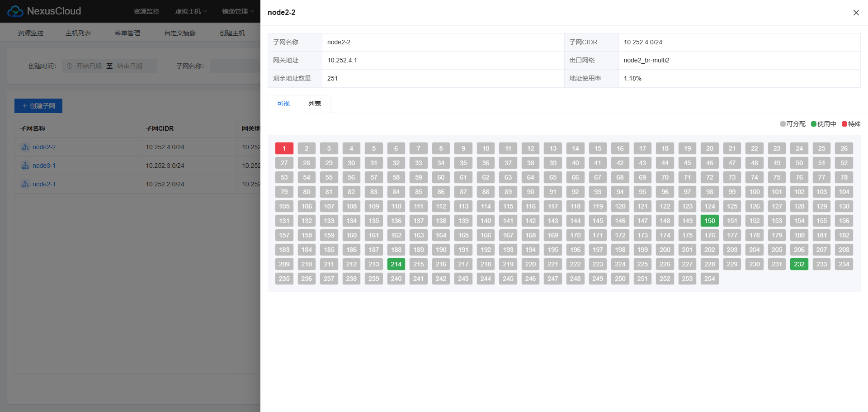Click available address block 254
868x412 pixels.
point(710,279)
